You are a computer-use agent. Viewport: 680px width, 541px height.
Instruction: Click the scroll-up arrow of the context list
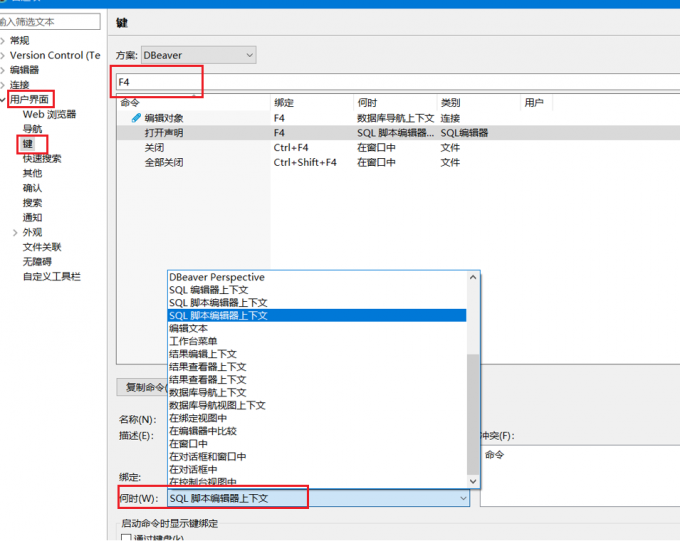(x=473, y=277)
